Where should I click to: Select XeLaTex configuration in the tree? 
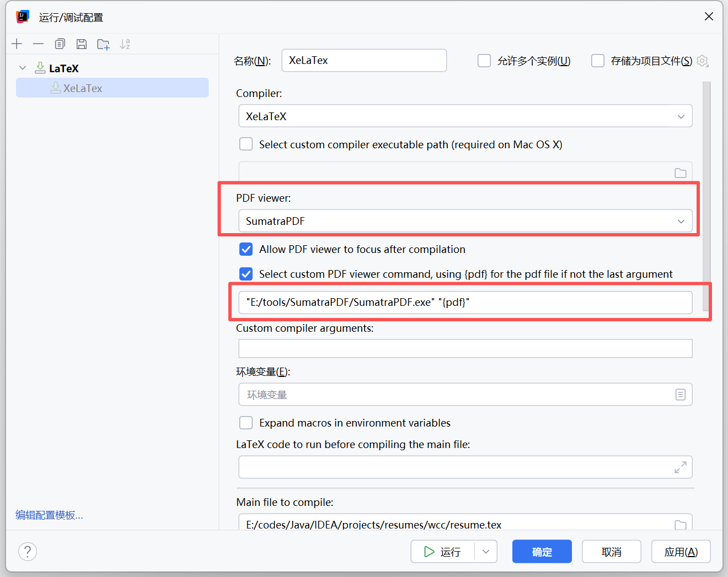point(83,88)
